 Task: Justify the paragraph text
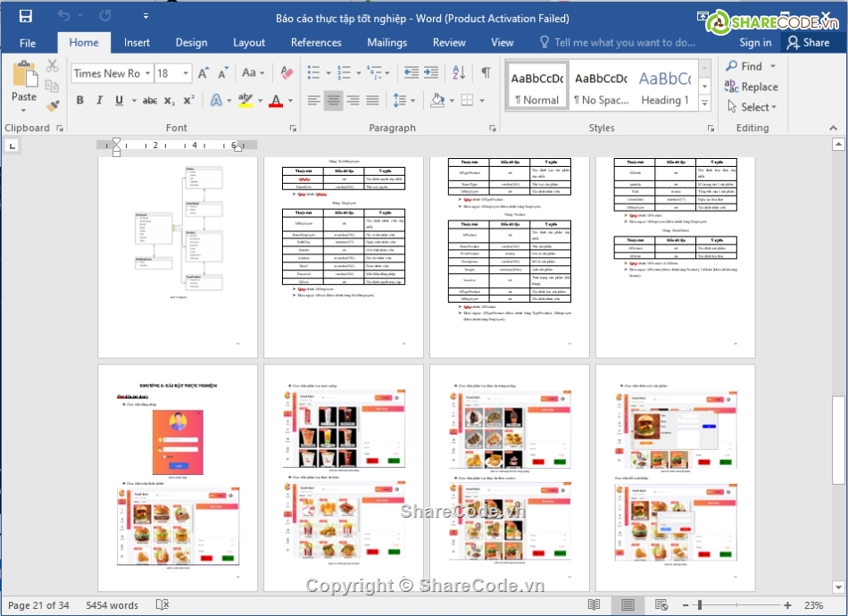tap(372, 100)
